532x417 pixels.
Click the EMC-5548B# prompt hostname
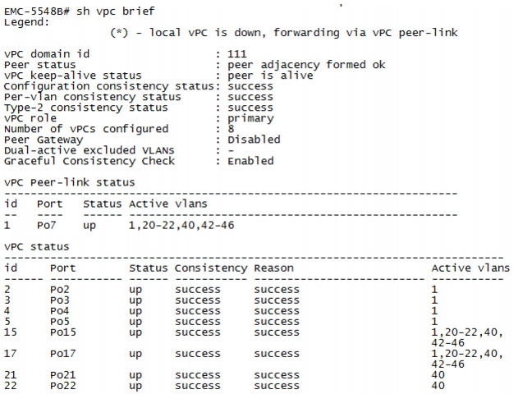coord(37,11)
